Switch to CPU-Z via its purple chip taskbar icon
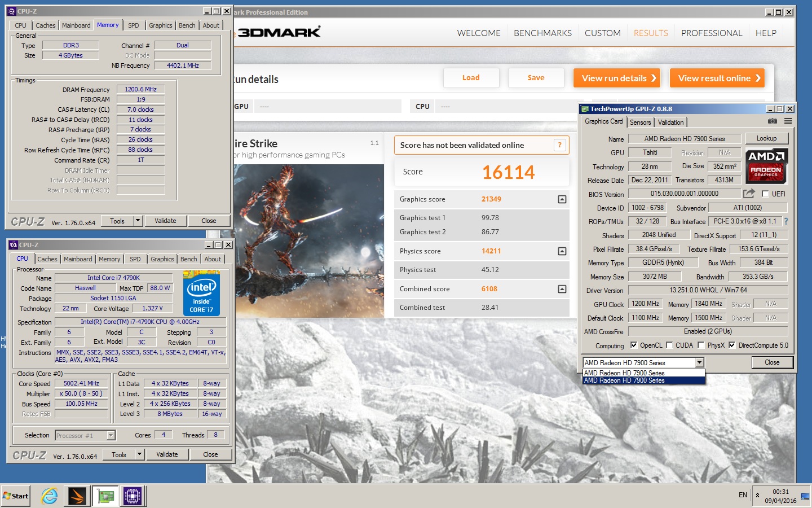The height and width of the screenshot is (508, 812). [x=133, y=496]
